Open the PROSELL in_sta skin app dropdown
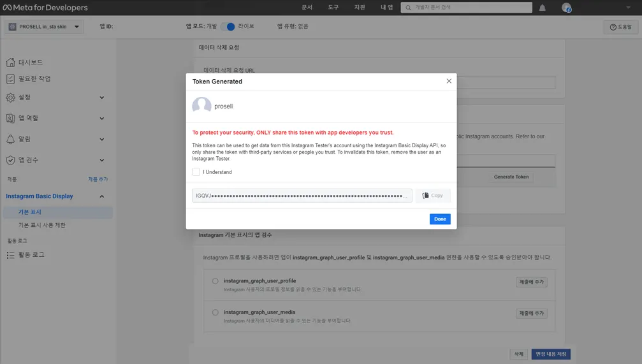 (44, 27)
